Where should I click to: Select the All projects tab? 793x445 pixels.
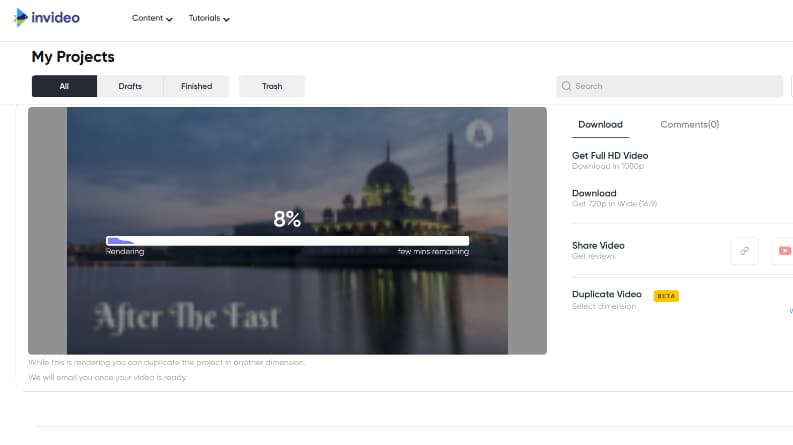click(x=64, y=86)
